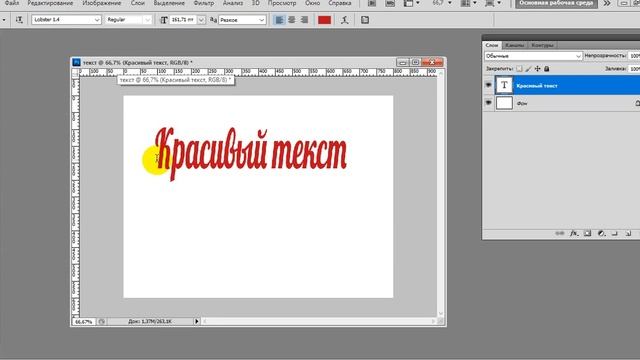Viewport: 640px width, 360px height.
Task: Open the Просмотр menu
Action: point(282,3)
